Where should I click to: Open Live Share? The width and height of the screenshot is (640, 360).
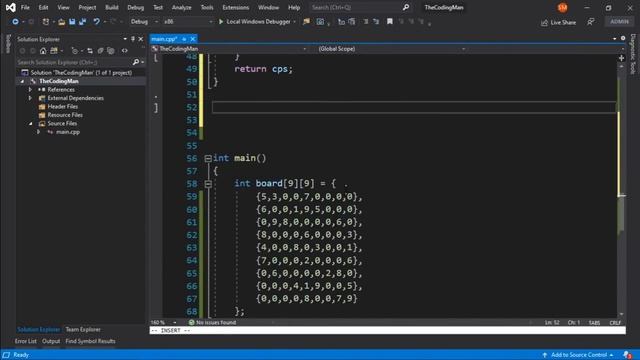[558, 22]
